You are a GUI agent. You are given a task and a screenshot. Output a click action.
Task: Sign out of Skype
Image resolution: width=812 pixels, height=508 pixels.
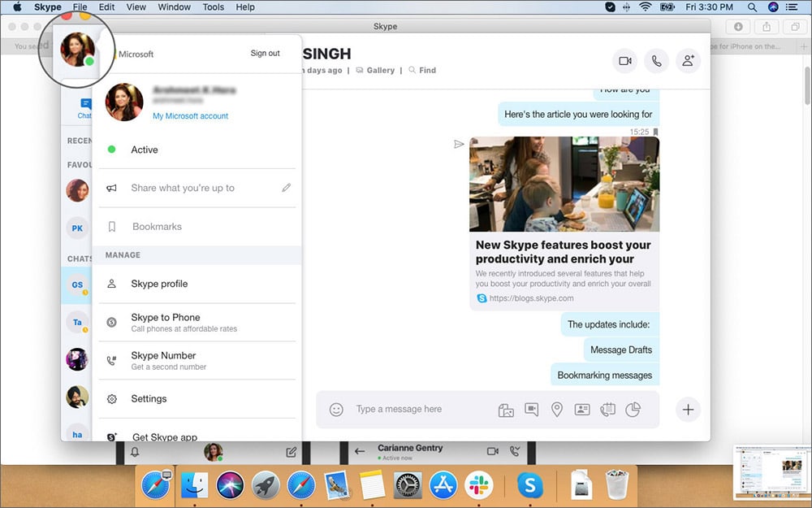tap(265, 53)
